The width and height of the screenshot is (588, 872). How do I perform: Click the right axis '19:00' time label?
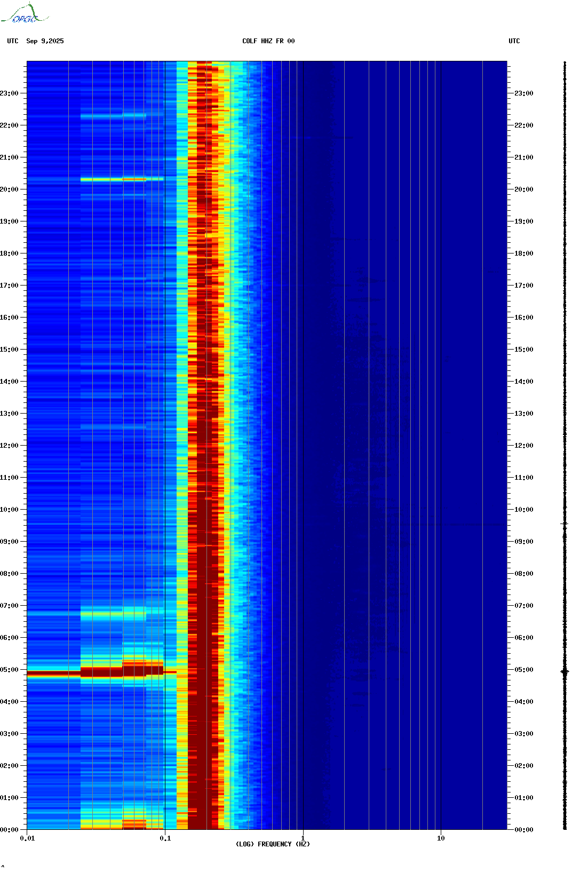[x=523, y=221]
